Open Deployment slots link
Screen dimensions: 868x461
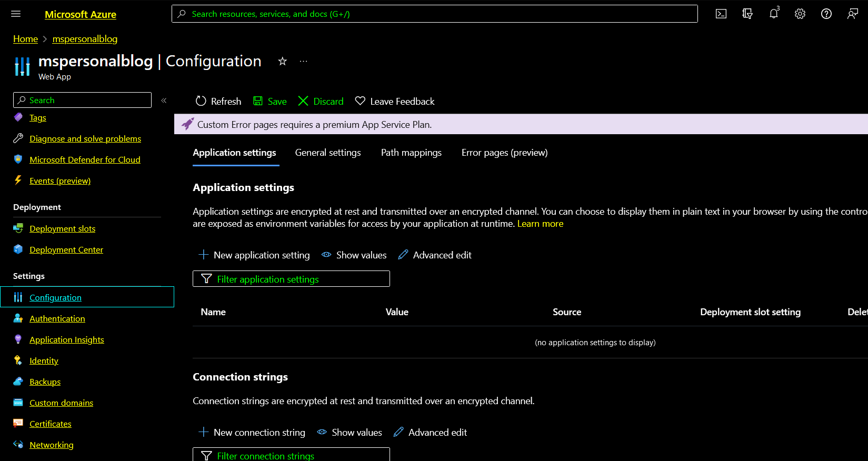(x=63, y=228)
